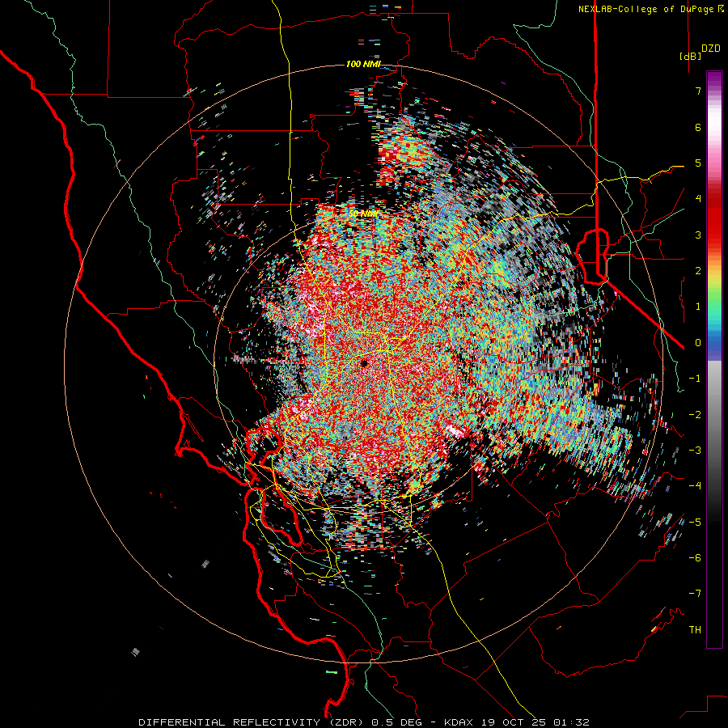Click the 0.5 DEG elevation angle text

point(396,722)
